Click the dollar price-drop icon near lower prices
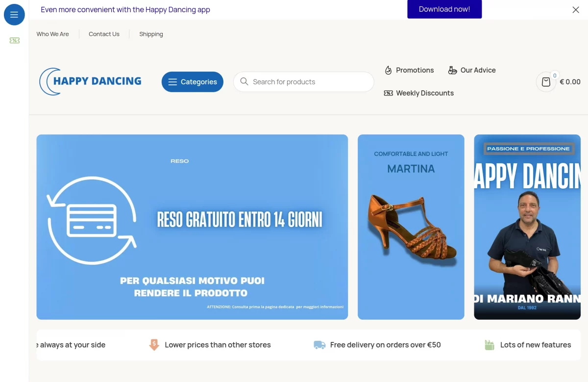The width and height of the screenshot is (588, 382). (154, 345)
